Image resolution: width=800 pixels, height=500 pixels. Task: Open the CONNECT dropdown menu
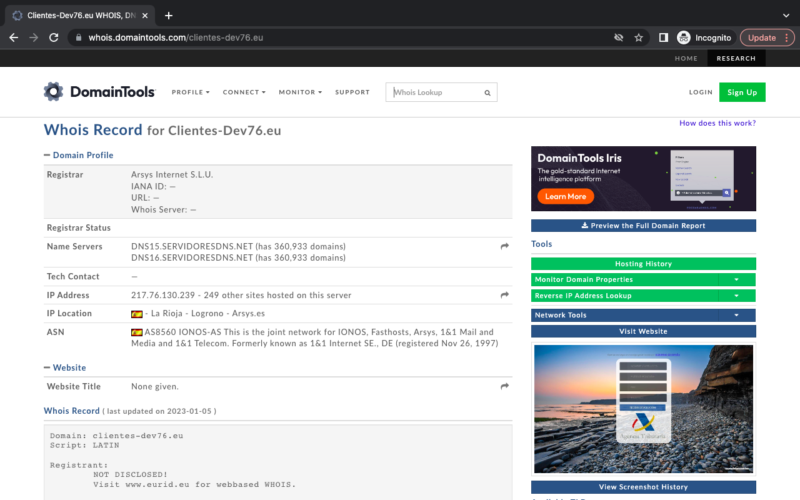pos(244,92)
